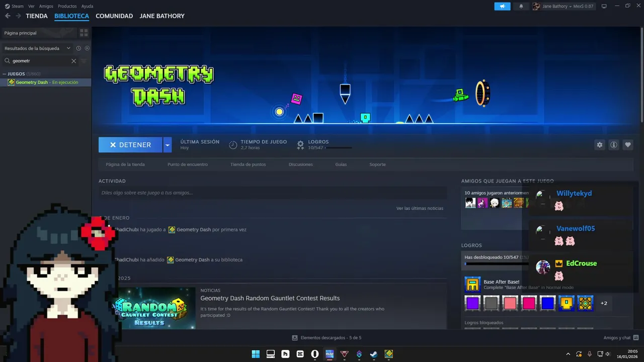Image resolution: width=644 pixels, height=362 pixels.
Task: Select the yellow cube face achievement icon
Action: point(567,303)
